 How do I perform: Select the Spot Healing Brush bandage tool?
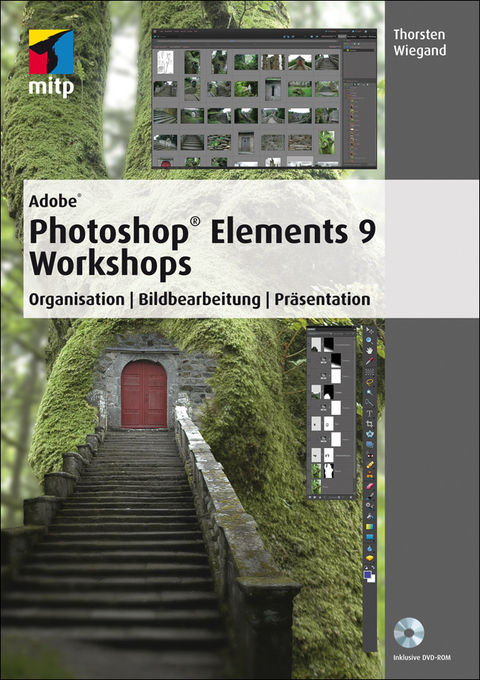(x=369, y=464)
